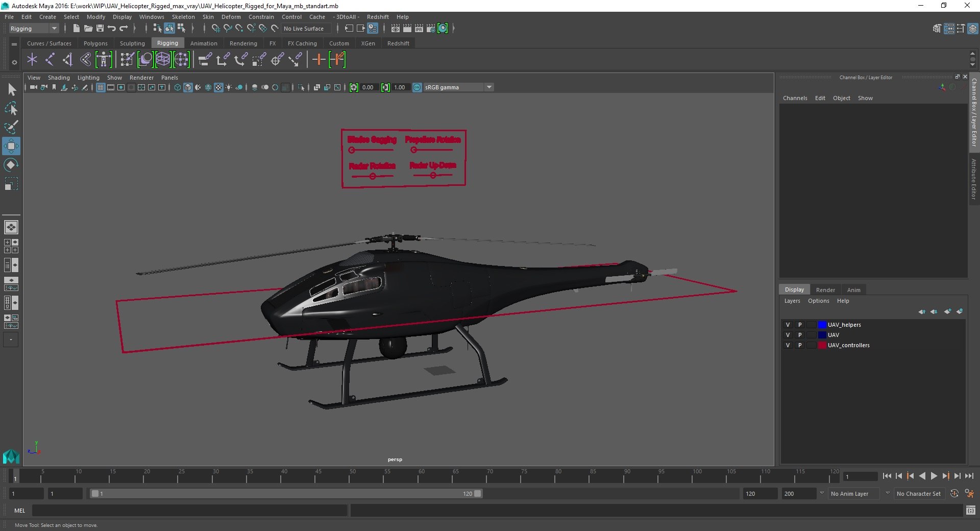
Task: Select the arrow Select tool
Action: [x=11, y=90]
